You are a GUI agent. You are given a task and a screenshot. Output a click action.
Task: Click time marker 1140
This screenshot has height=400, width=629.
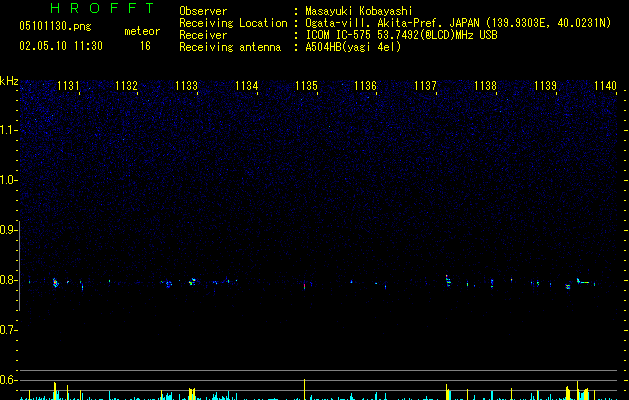click(605, 86)
